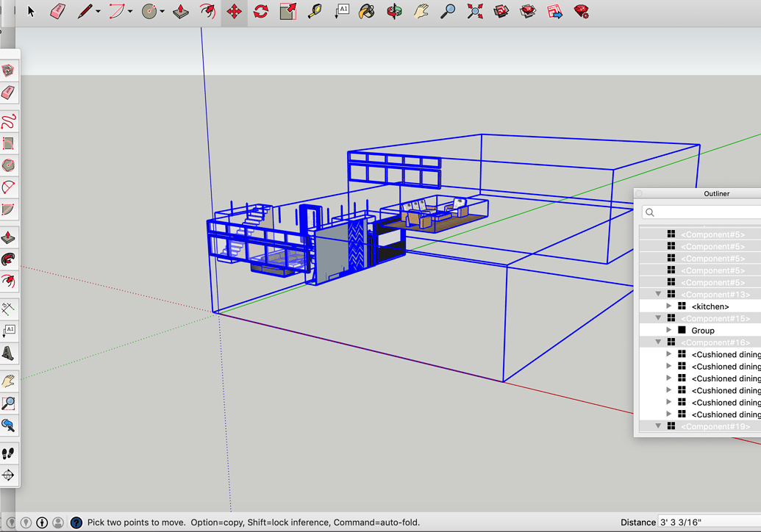761x532 pixels.
Task: Open Help via the question mark button
Action: pos(76,522)
